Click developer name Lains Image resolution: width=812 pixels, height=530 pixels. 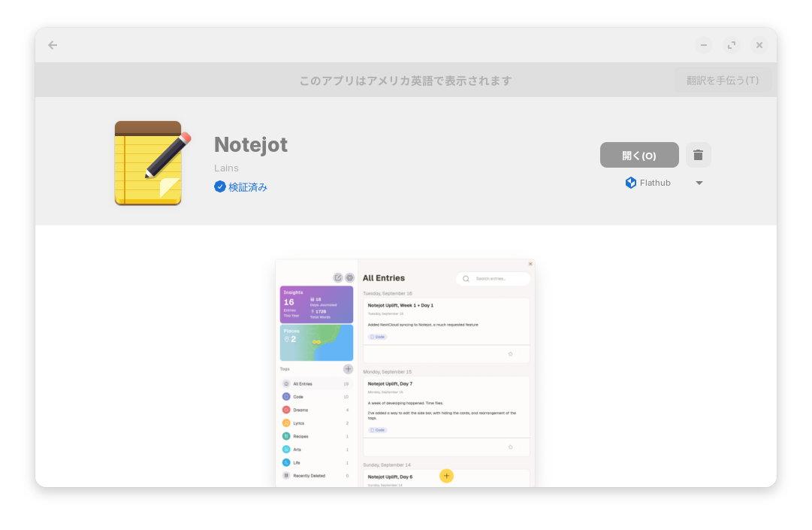click(x=226, y=168)
